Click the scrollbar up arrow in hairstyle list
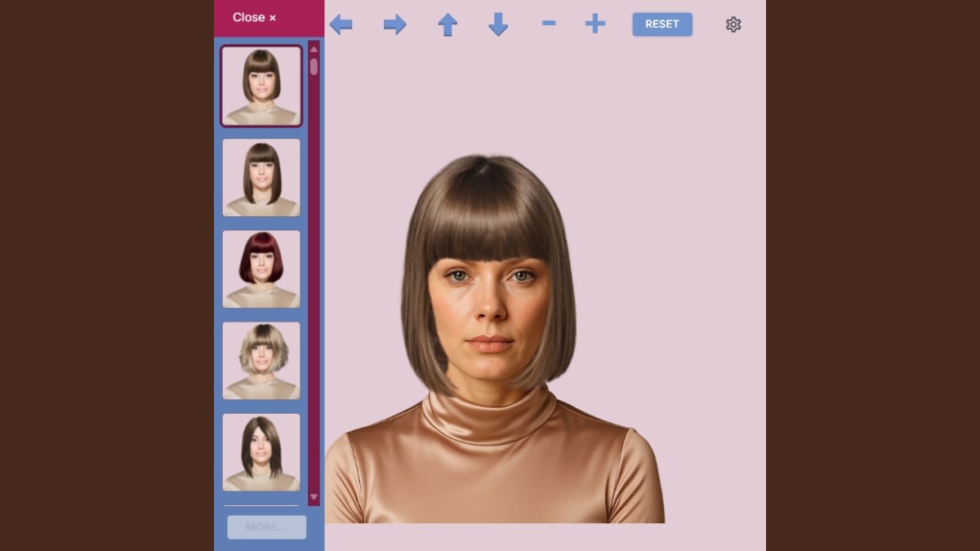 314,49
